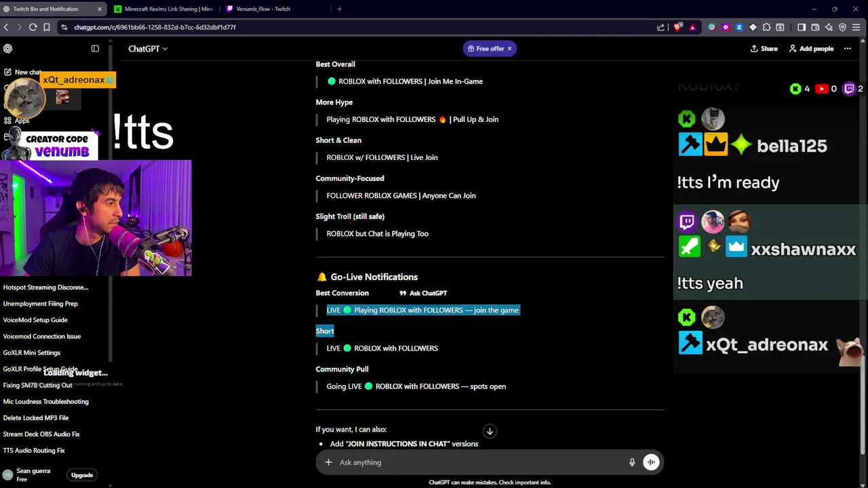Click the blue Z extension icon

coord(739,27)
